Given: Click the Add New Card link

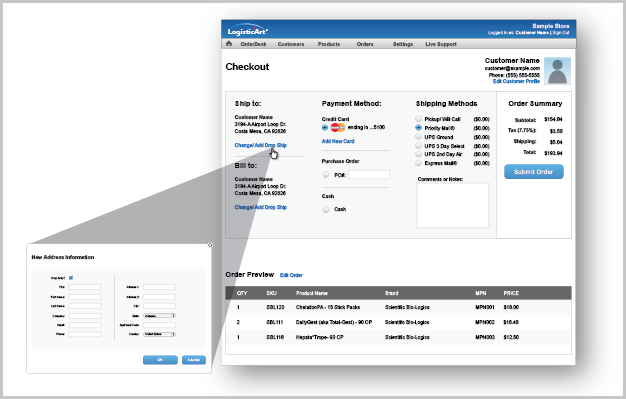Looking at the screenshot, I should [338, 141].
